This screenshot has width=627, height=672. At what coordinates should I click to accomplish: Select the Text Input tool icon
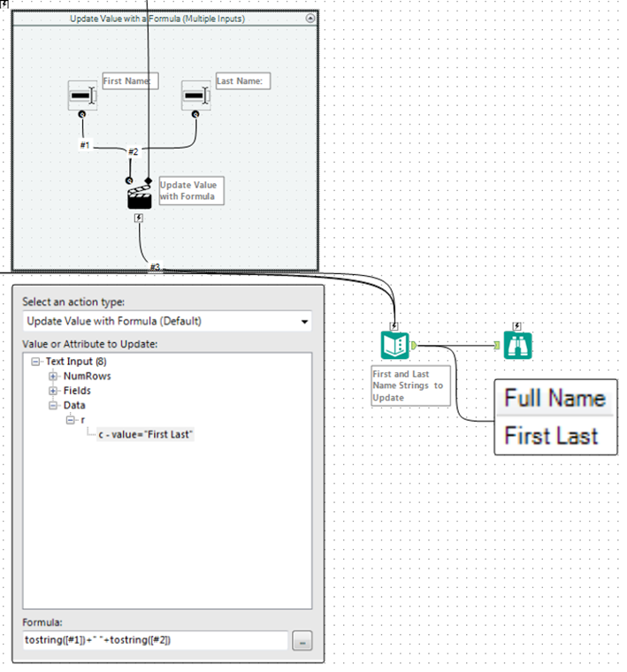[x=394, y=345]
